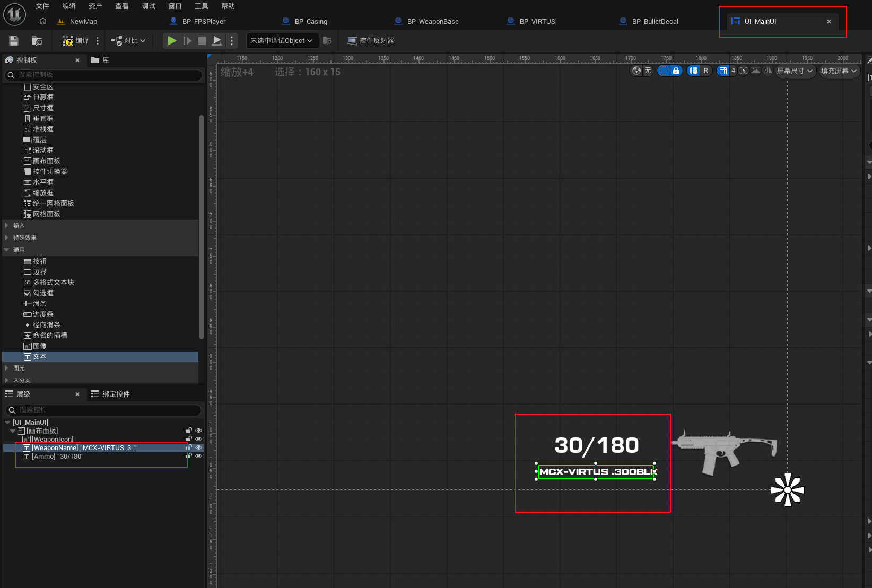Switch to the 库 library tab
Screen dimensions: 872x588
coord(100,60)
